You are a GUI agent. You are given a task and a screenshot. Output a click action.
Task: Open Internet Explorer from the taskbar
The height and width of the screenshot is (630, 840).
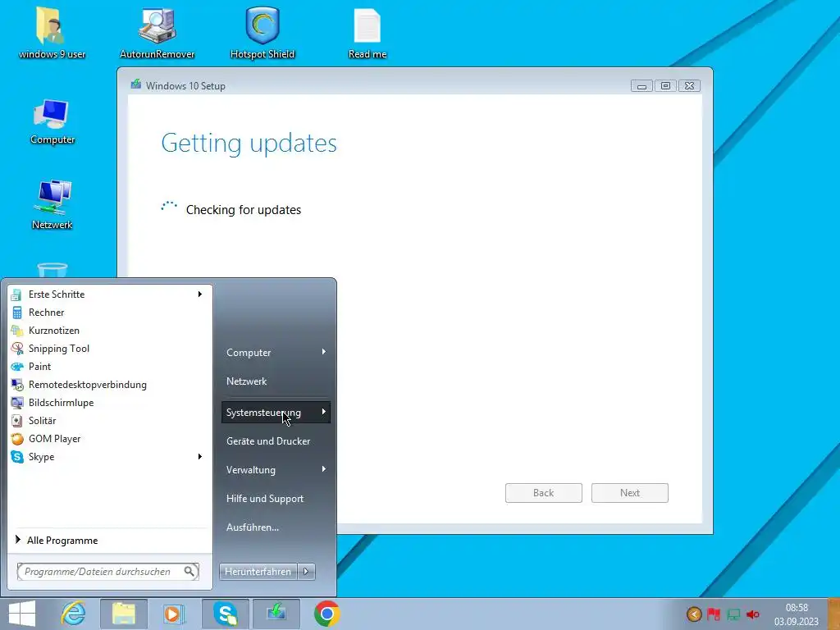point(73,614)
